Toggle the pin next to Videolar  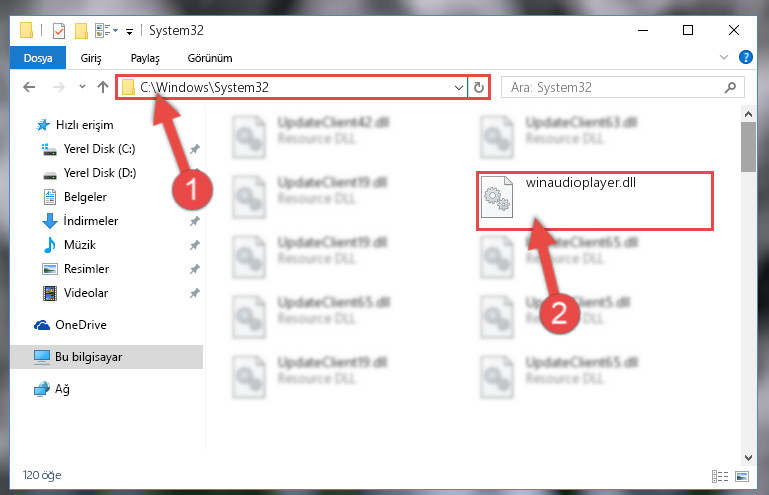coord(195,293)
